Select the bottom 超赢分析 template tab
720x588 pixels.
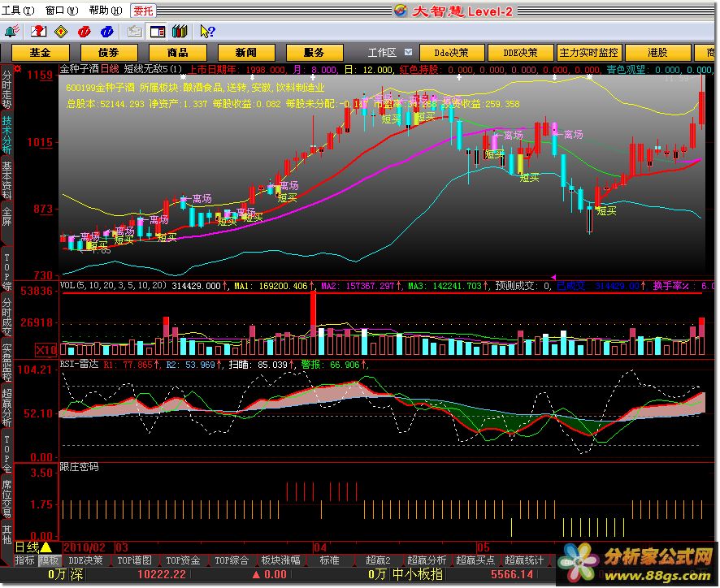tap(427, 560)
